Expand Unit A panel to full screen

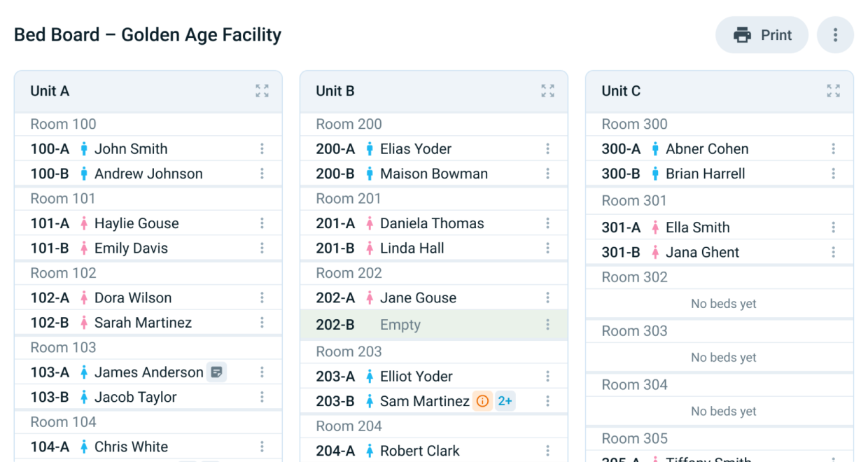tap(262, 90)
